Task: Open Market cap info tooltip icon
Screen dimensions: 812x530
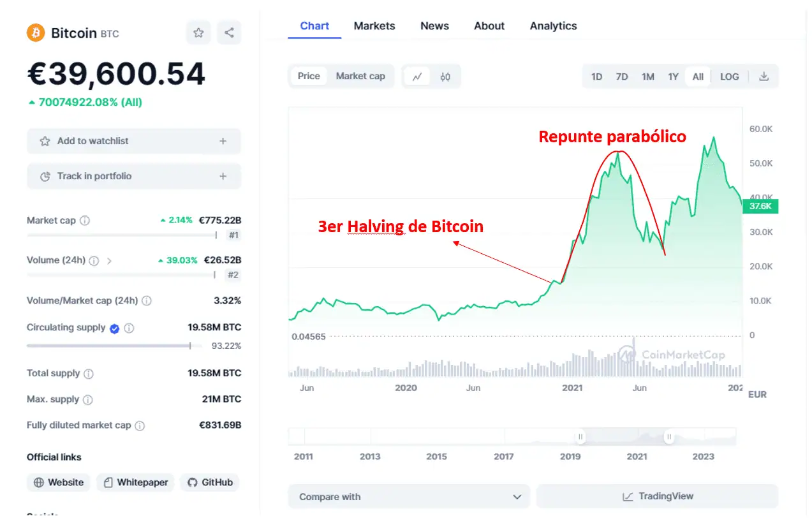Action: coord(85,221)
